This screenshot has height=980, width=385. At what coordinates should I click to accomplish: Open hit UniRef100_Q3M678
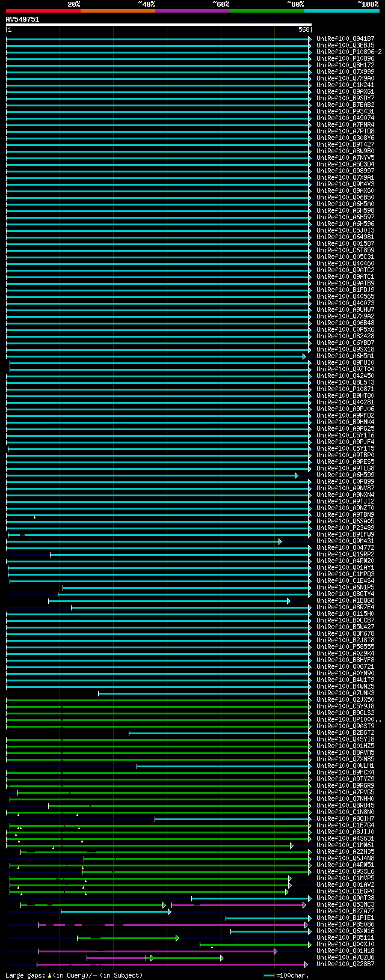coord(345,633)
